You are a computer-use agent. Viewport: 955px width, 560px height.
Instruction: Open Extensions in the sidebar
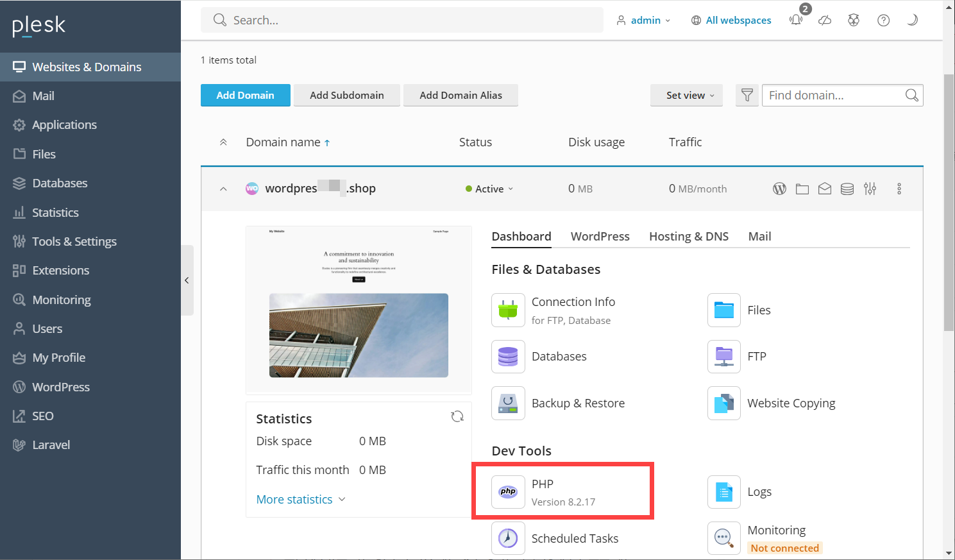[x=90, y=270]
